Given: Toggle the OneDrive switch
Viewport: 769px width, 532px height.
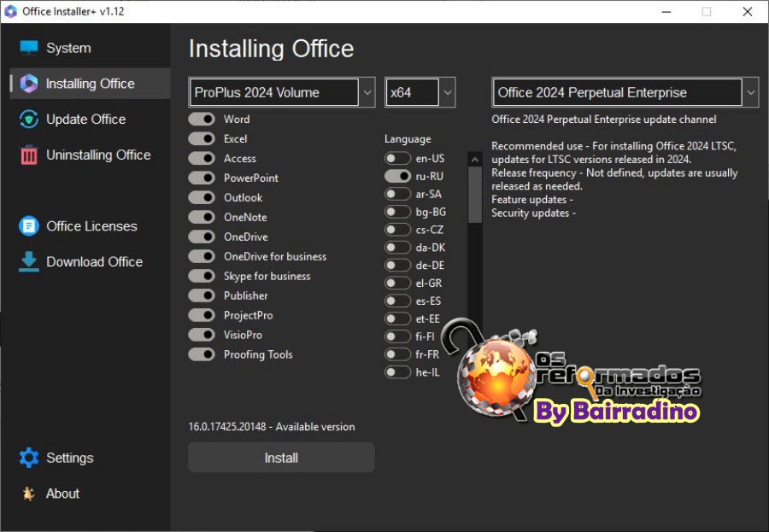Looking at the screenshot, I should coord(202,237).
